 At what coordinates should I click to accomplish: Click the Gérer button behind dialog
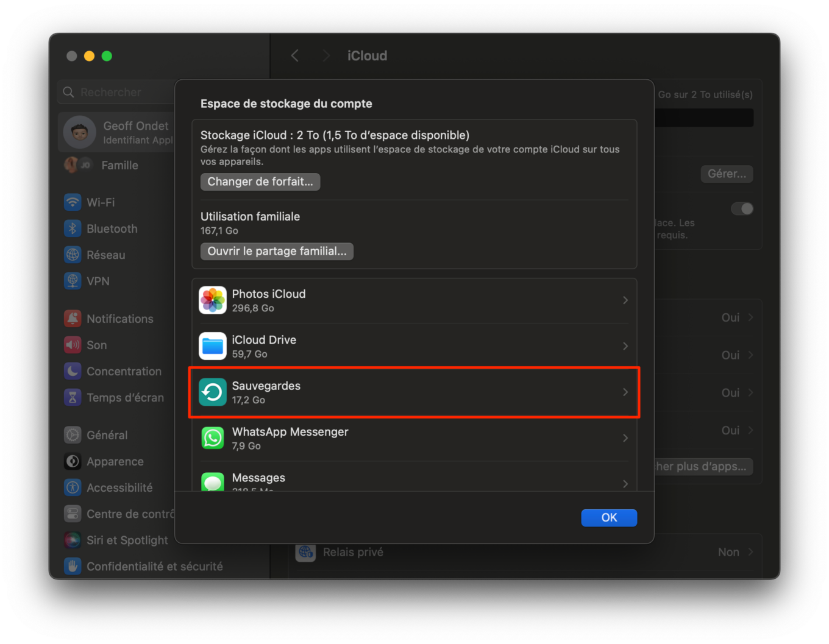click(x=727, y=174)
